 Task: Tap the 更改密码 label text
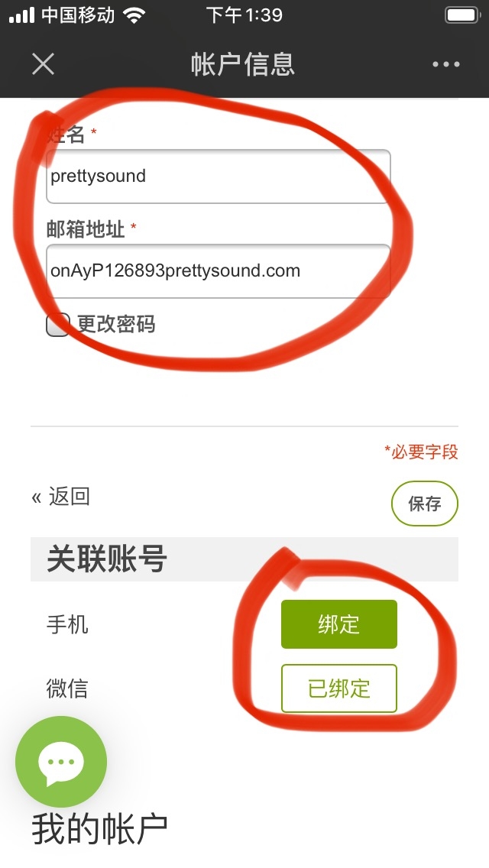click(116, 325)
